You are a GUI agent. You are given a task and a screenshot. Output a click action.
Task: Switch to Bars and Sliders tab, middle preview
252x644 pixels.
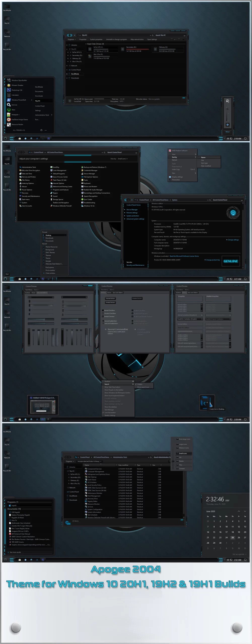(118, 293)
